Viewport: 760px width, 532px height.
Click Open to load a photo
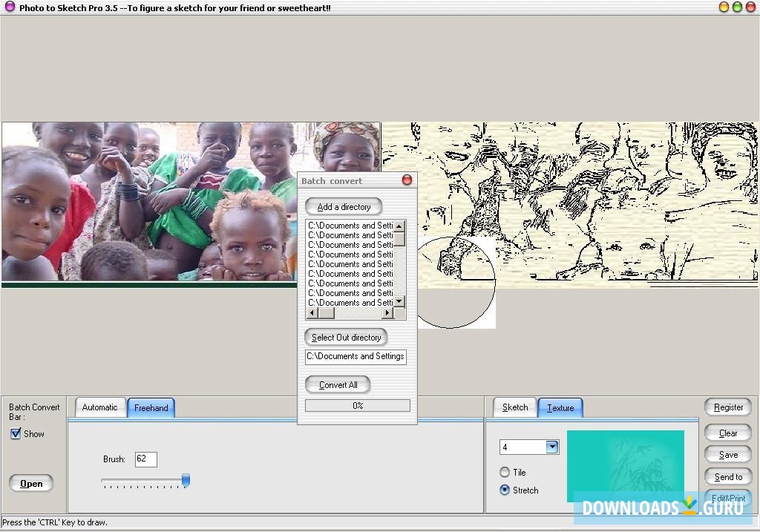pos(30,483)
